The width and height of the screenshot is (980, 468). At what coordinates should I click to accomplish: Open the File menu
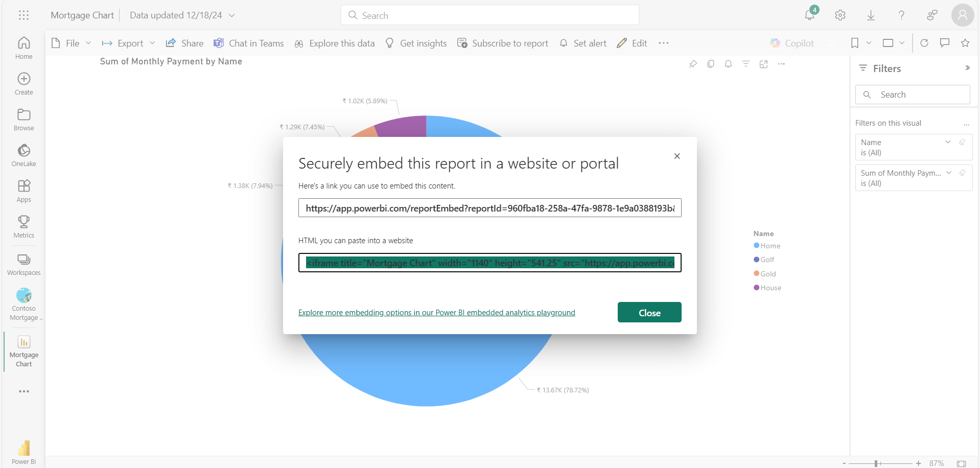[72, 43]
